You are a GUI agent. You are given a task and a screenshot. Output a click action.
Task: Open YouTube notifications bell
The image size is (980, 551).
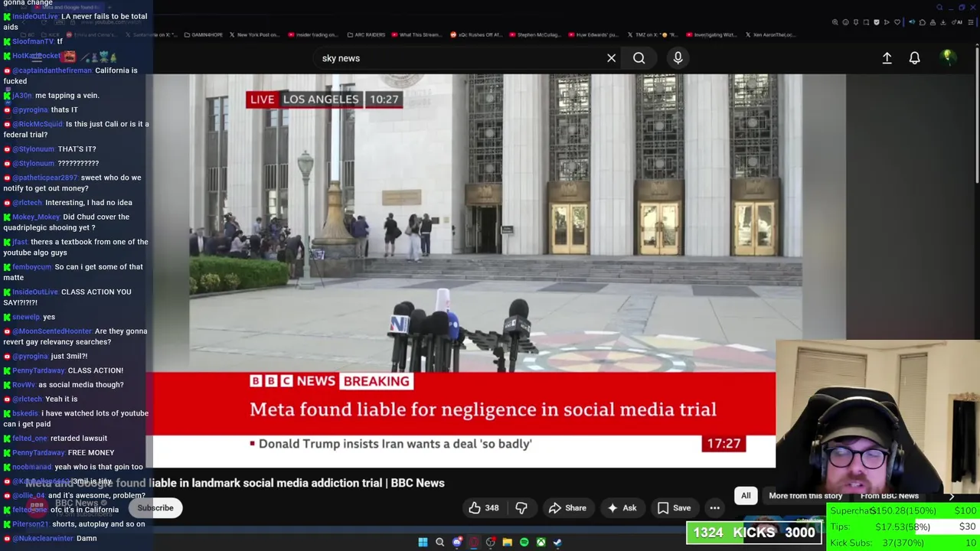(x=914, y=58)
